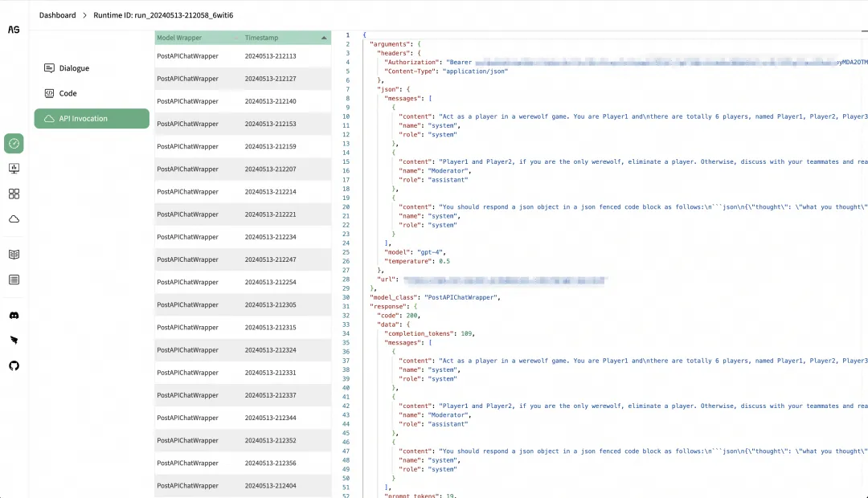
Task: Select the row with timestamp 20240513-212214
Action: [x=243, y=192]
